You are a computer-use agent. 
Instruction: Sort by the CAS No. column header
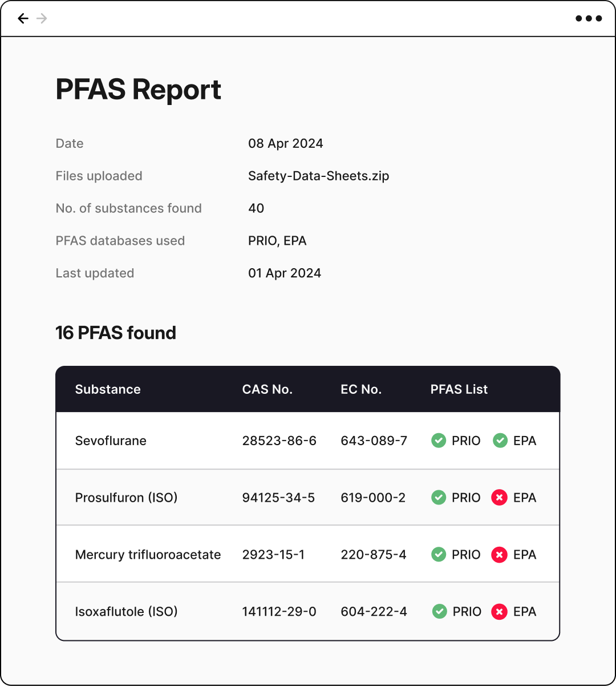(x=268, y=389)
